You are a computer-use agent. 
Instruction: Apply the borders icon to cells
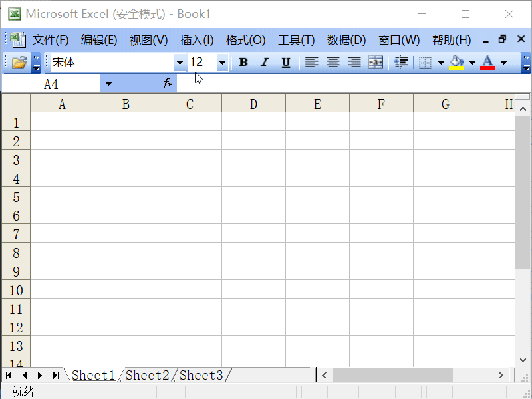[424, 62]
